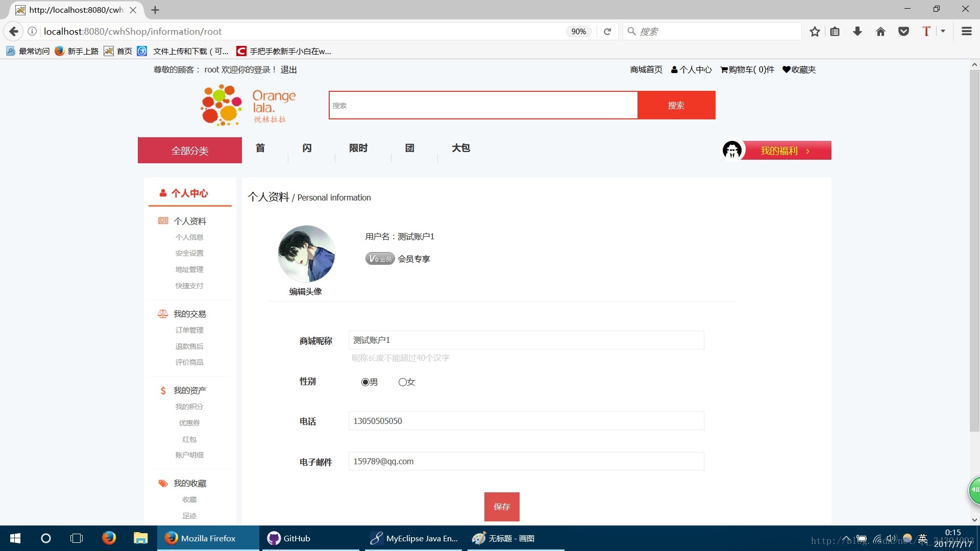The width and height of the screenshot is (980, 551).
Task: Click 编辑头像 to edit avatar
Action: (306, 291)
